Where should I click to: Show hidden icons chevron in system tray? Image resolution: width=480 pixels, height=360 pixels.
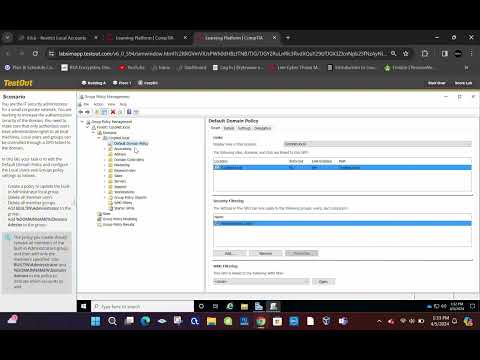click(x=379, y=321)
